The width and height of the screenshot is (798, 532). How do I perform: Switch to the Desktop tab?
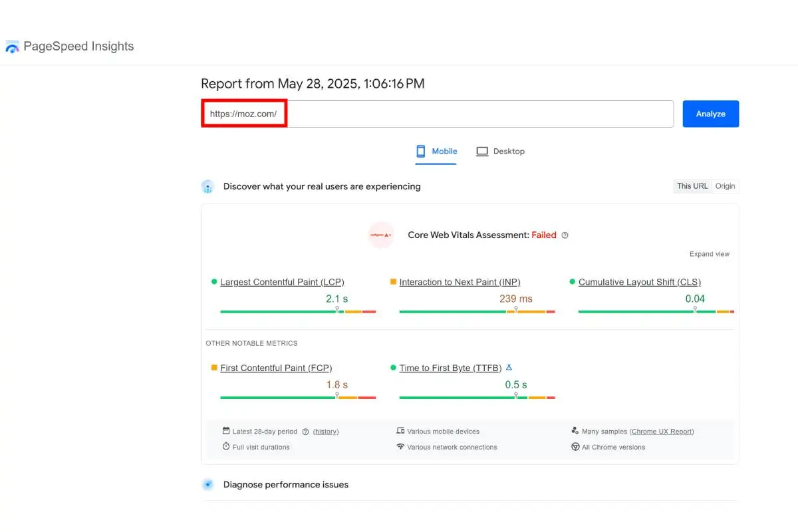coord(501,152)
